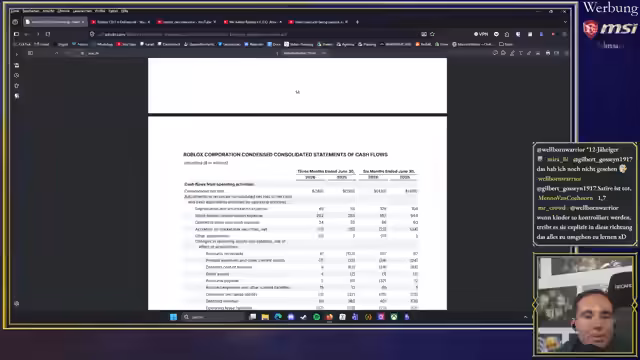The image size is (640, 360).
Task: Reload the current page
Action: coord(48,34)
